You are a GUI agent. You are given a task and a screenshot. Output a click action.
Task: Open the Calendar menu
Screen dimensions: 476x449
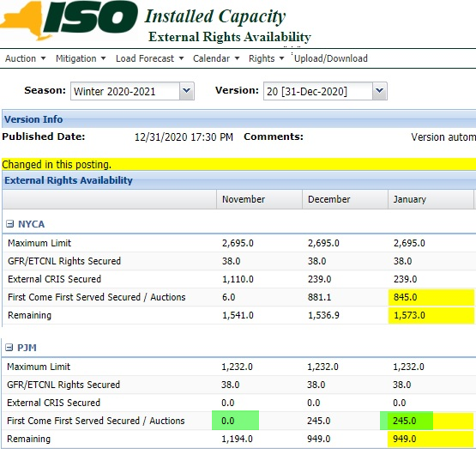(x=216, y=58)
